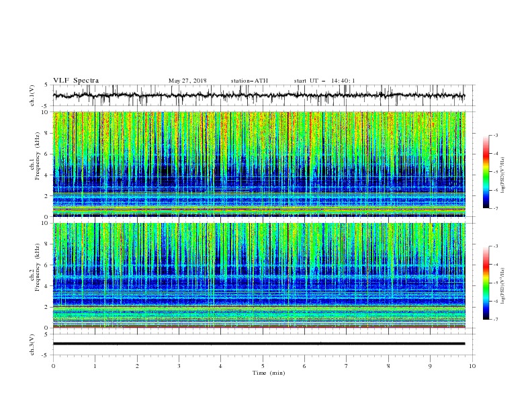Click inside the ch.2 spectrogram panel
532x411 pixels.
click(x=259, y=275)
